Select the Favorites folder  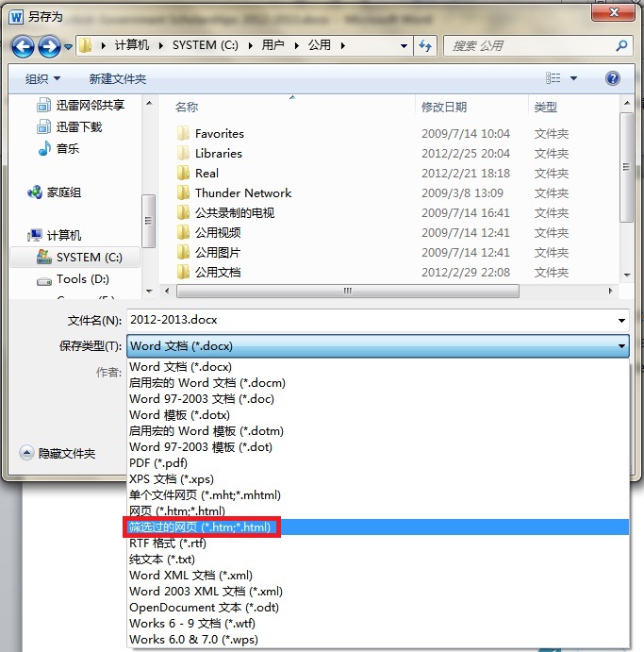[x=210, y=133]
